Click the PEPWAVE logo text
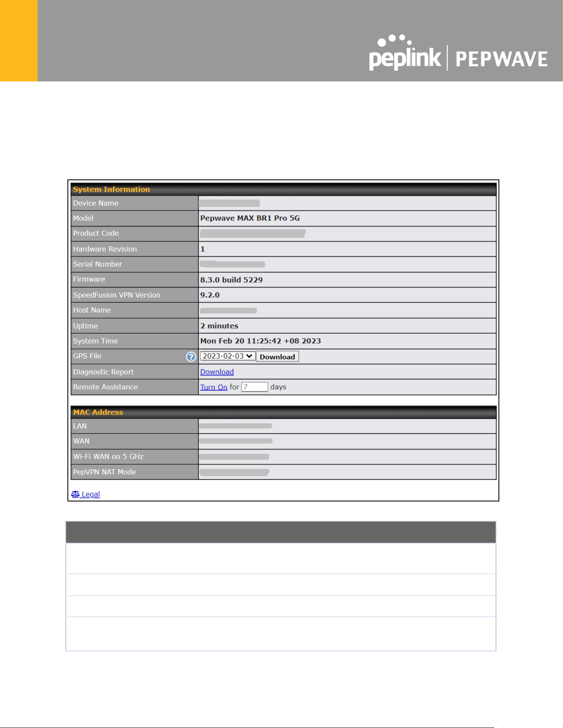Image resolution: width=563 pixels, height=728 pixels. click(x=501, y=59)
